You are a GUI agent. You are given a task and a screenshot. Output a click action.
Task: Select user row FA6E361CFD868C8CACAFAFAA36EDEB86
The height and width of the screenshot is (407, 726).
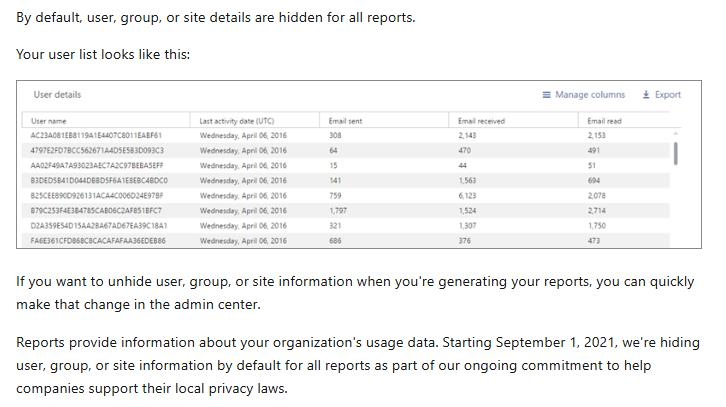click(x=98, y=241)
